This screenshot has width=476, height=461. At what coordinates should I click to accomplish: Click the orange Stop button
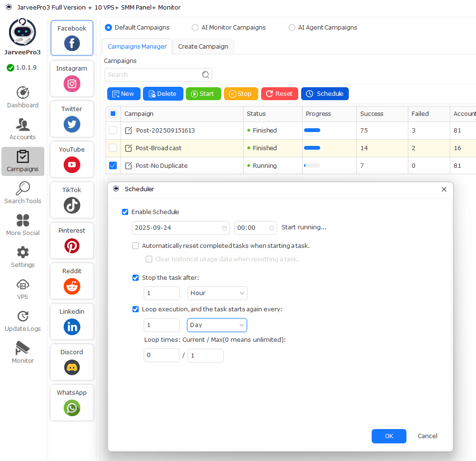point(241,94)
